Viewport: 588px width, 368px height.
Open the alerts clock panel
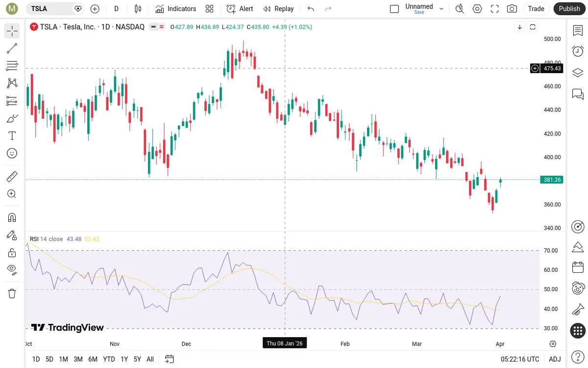point(578,51)
